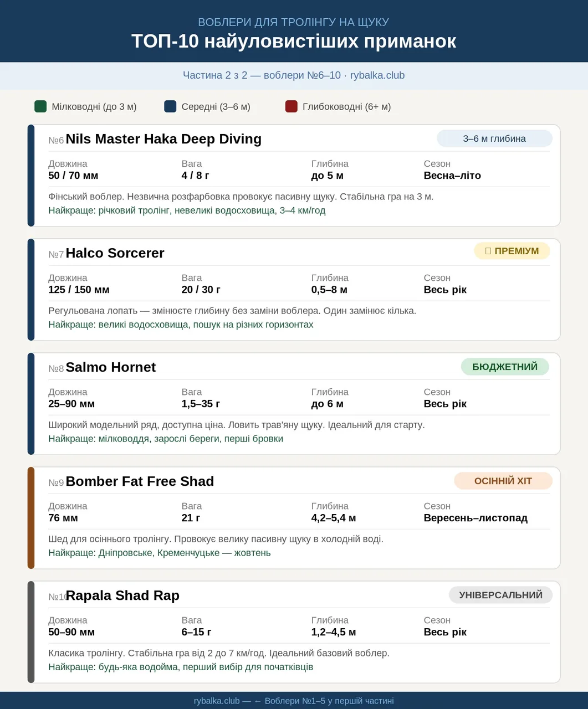Click the weight value '20 / 30 г'
588x709 pixels.
click(201, 290)
